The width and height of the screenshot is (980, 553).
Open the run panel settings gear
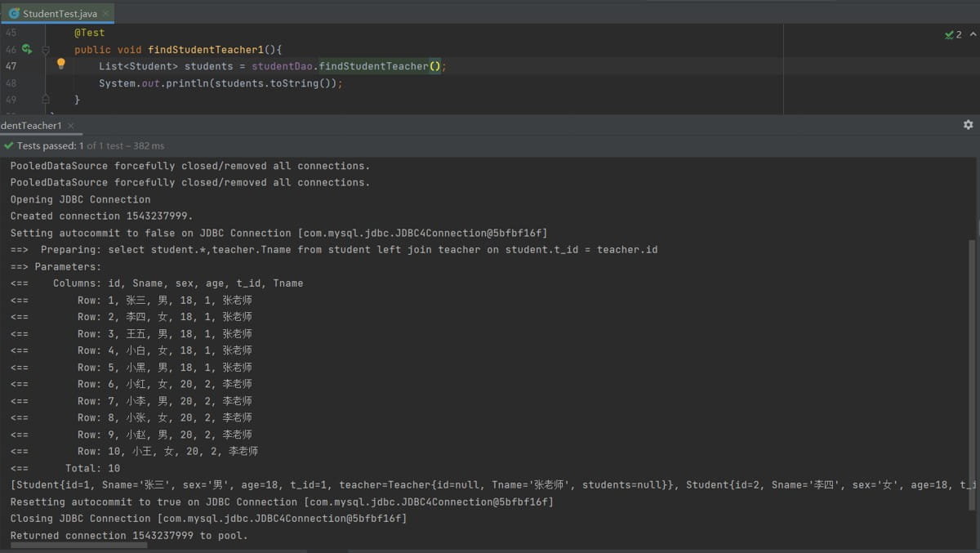tap(968, 125)
